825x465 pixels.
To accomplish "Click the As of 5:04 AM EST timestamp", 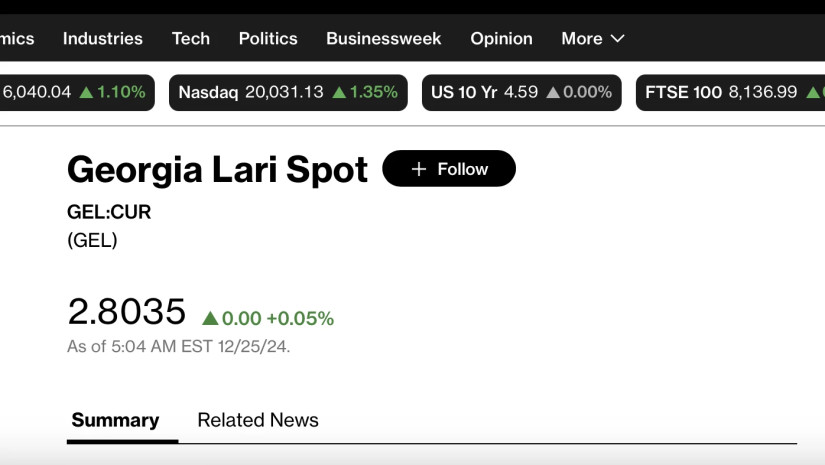I will click(178, 347).
